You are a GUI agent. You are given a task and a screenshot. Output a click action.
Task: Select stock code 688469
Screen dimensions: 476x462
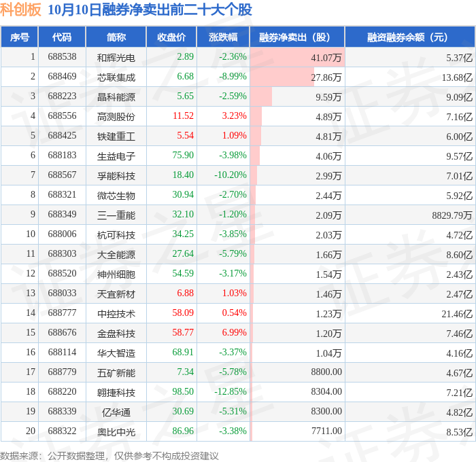(x=62, y=77)
